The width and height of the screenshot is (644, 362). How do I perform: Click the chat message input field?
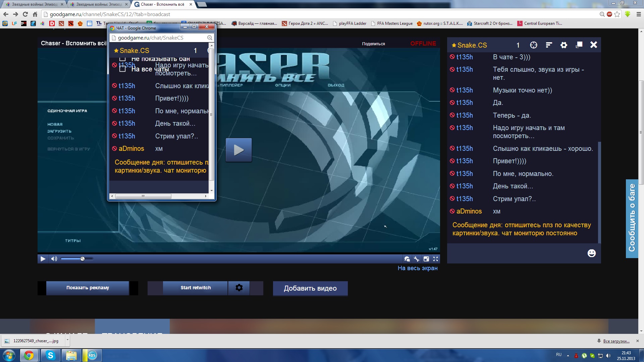pos(517,253)
